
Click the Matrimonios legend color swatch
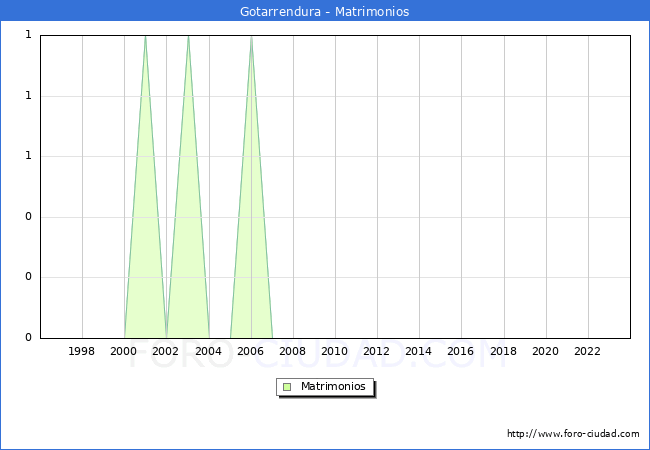click(287, 387)
